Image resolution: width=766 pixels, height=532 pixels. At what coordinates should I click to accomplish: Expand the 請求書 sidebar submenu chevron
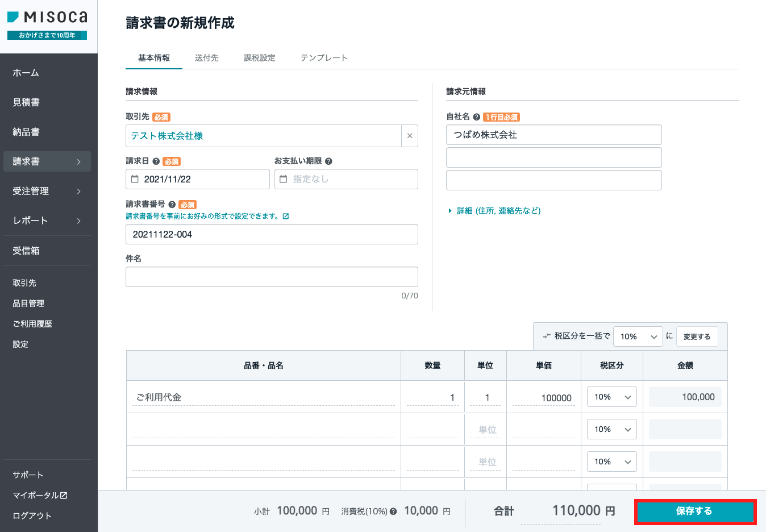pyautogui.click(x=78, y=162)
